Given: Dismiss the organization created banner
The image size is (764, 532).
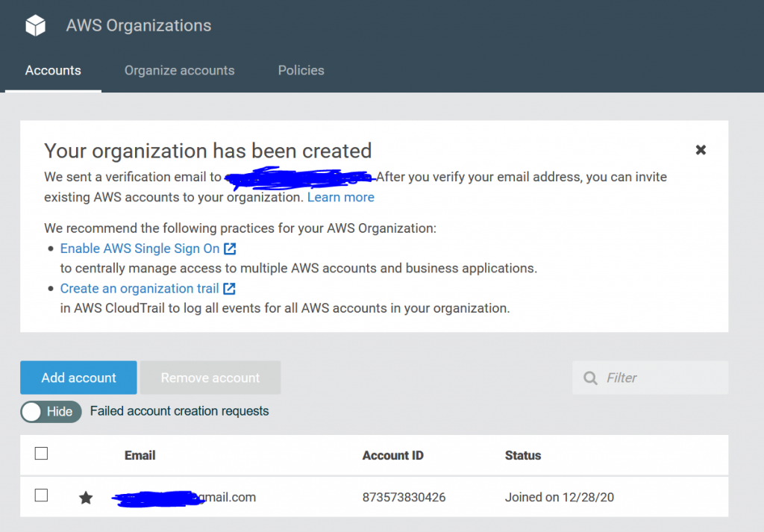Looking at the screenshot, I should [701, 149].
